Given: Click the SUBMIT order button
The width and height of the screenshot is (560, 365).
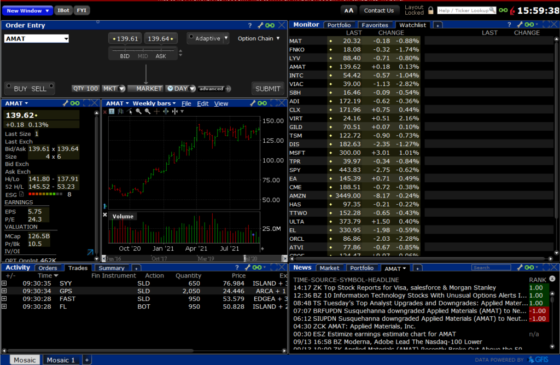Looking at the screenshot, I should pos(268,89).
